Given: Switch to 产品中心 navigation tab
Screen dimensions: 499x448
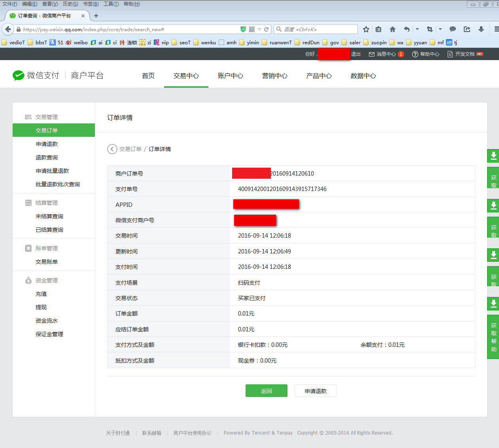Looking at the screenshot, I should pyautogui.click(x=319, y=76).
